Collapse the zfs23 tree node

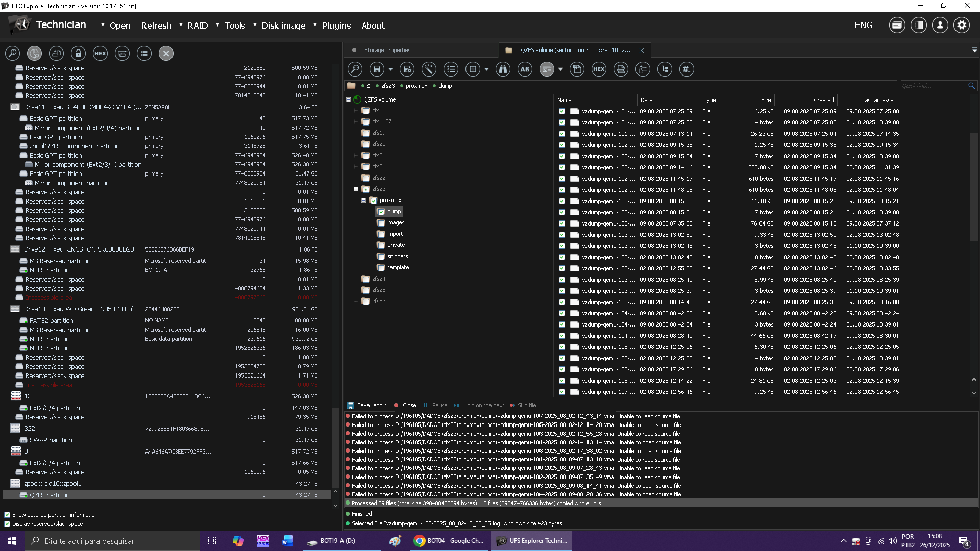click(x=356, y=189)
